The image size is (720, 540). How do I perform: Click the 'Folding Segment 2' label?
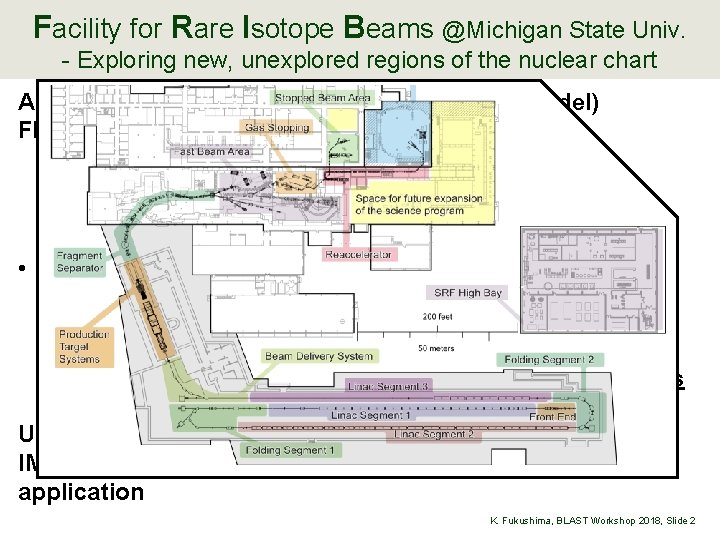[x=550, y=360]
